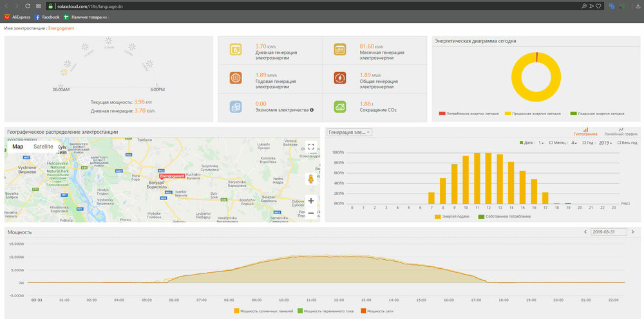644x319 pixels.
Task: Open the Facebook bookmark
Action: coord(47,17)
